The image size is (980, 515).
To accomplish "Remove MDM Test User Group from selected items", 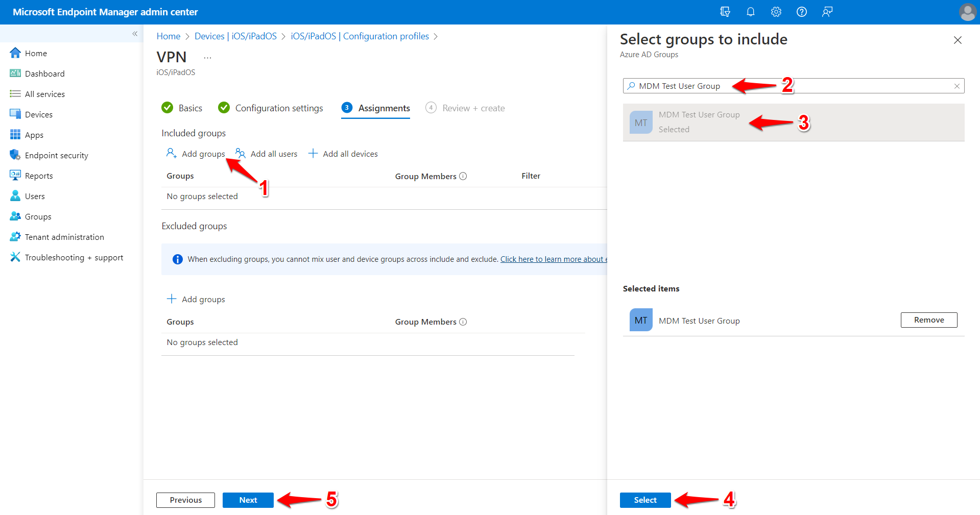I will point(928,320).
